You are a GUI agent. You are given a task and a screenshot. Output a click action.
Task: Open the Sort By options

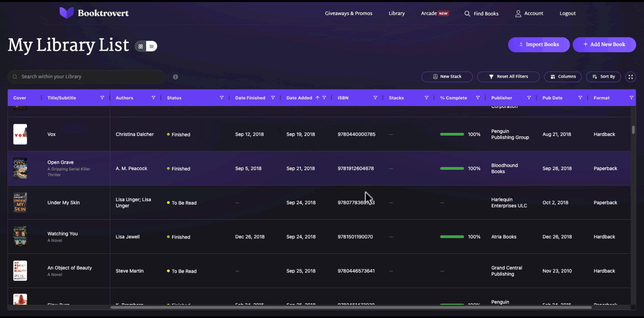(603, 77)
